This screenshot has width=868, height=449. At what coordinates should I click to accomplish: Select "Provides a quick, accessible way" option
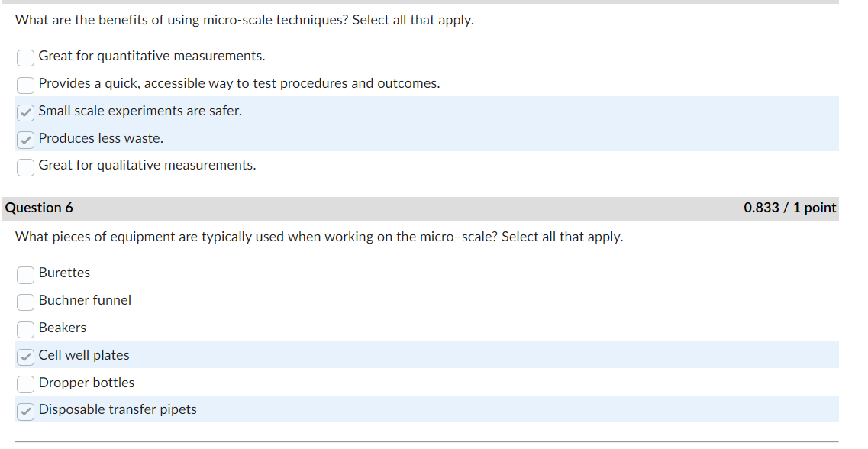(25, 85)
